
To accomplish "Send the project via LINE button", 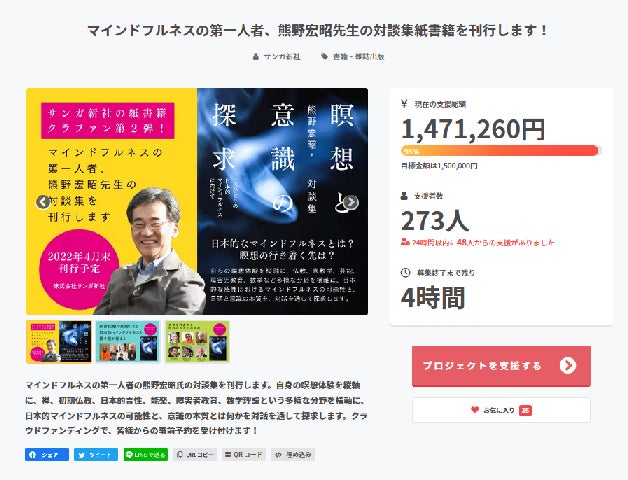I will 146,455.
